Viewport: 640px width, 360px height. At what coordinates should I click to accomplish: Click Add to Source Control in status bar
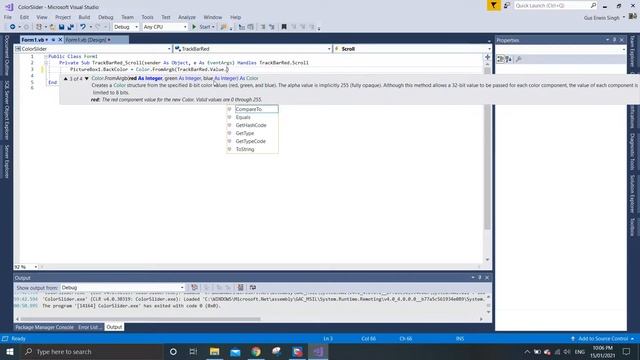602,339
